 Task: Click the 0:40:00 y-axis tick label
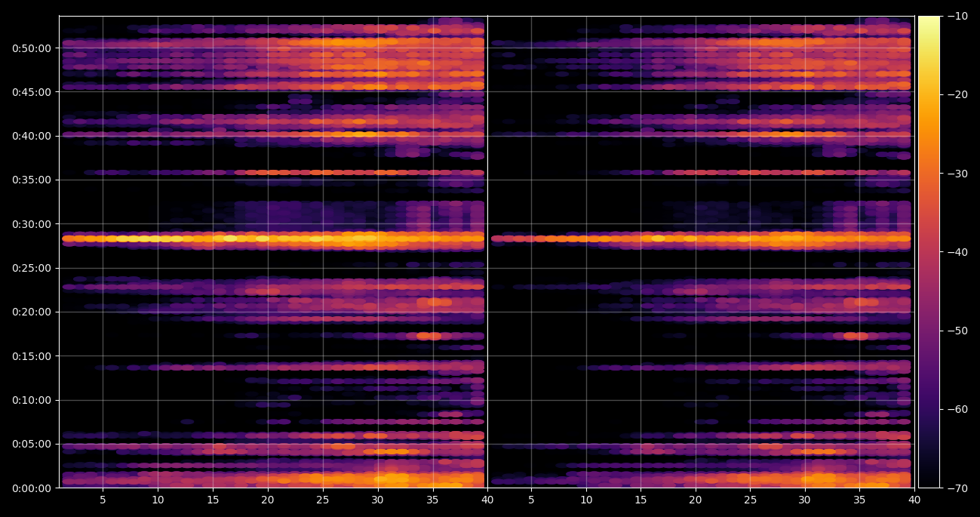pos(32,137)
